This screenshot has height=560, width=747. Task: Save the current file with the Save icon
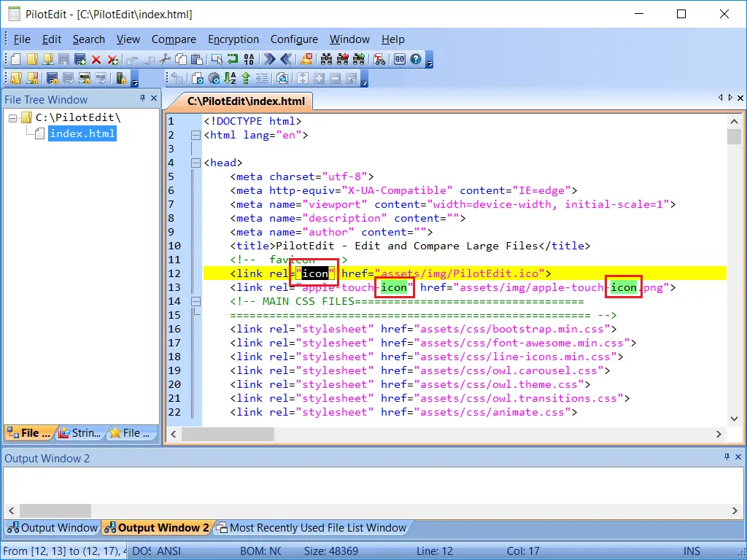(x=63, y=60)
